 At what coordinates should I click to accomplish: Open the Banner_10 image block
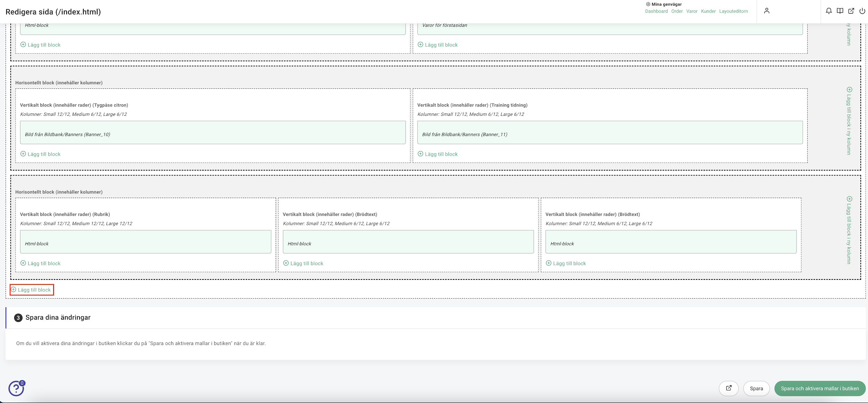tap(213, 132)
